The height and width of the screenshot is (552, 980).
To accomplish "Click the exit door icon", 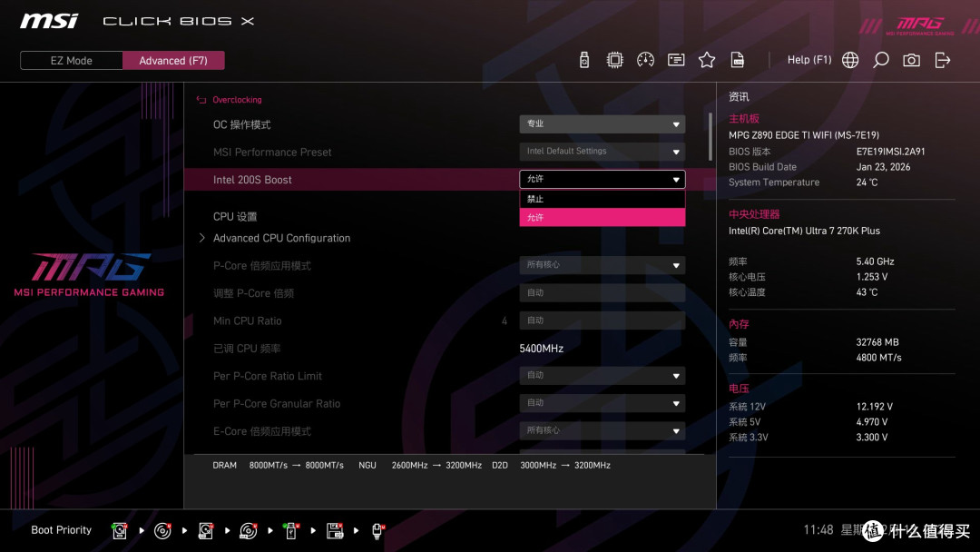I will 943,60.
